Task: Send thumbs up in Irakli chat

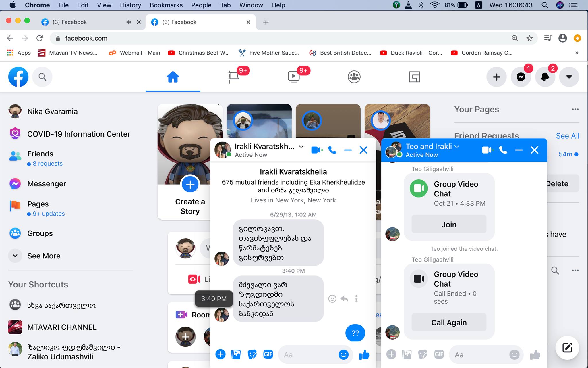Action: pyautogui.click(x=364, y=355)
